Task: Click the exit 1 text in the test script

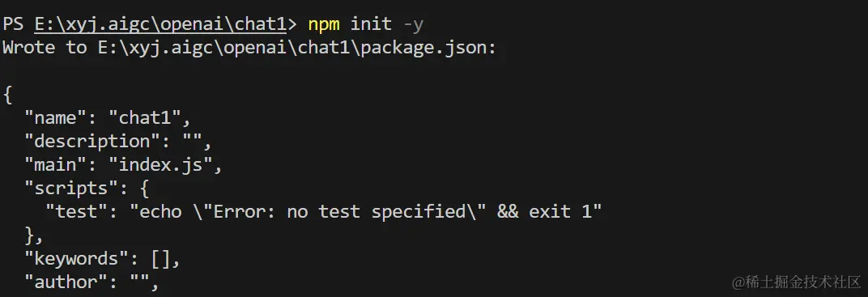Action: point(560,212)
